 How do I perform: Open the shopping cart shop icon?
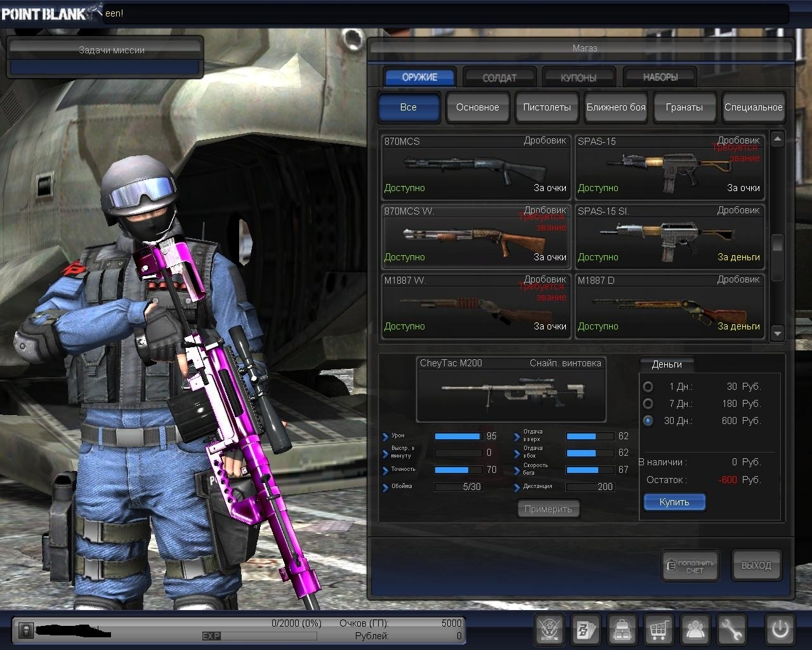(659, 630)
